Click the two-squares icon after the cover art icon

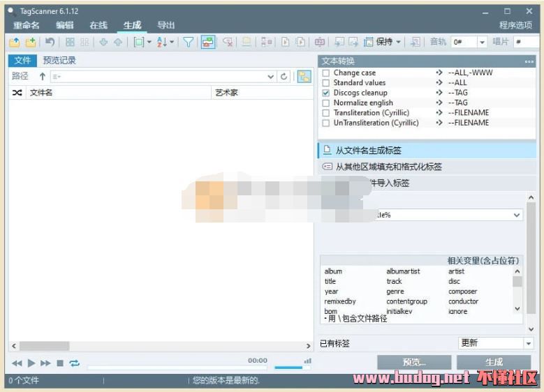tap(266, 43)
